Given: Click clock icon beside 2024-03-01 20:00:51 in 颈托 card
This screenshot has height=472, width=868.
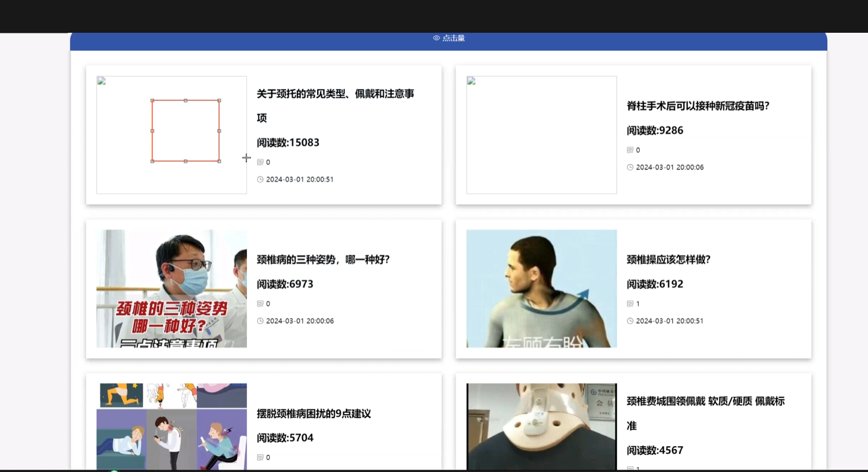Looking at the screenshot, I should pos(260,179).
